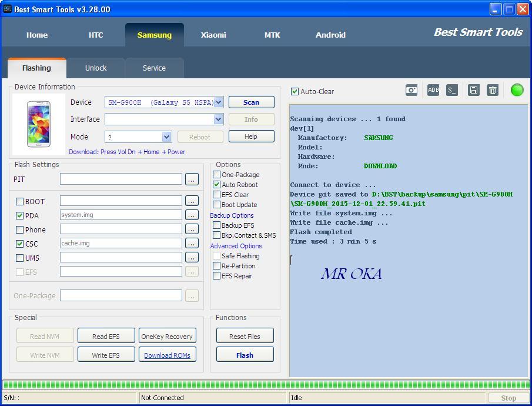
Task: Click the green flashing progress bar
Action: (x=266, y=385)
